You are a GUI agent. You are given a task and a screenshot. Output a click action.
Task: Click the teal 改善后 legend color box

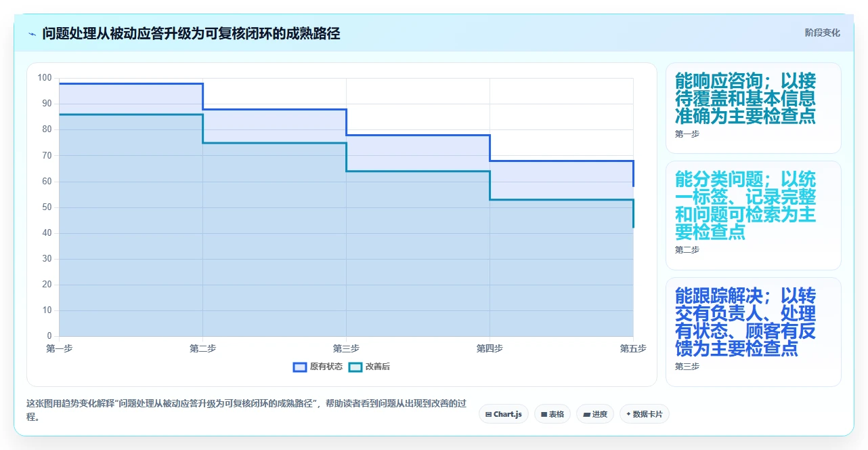coord(355,367)
